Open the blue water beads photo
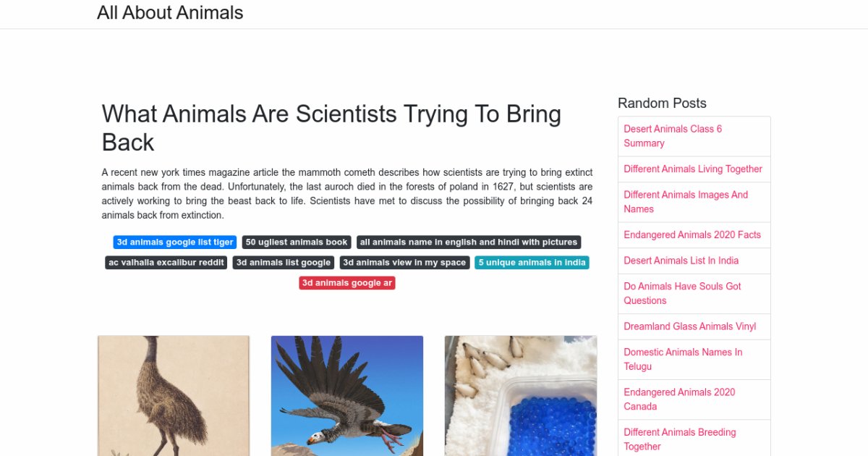The height and width of the screenshot is (456, 868). tap(521, 395)
